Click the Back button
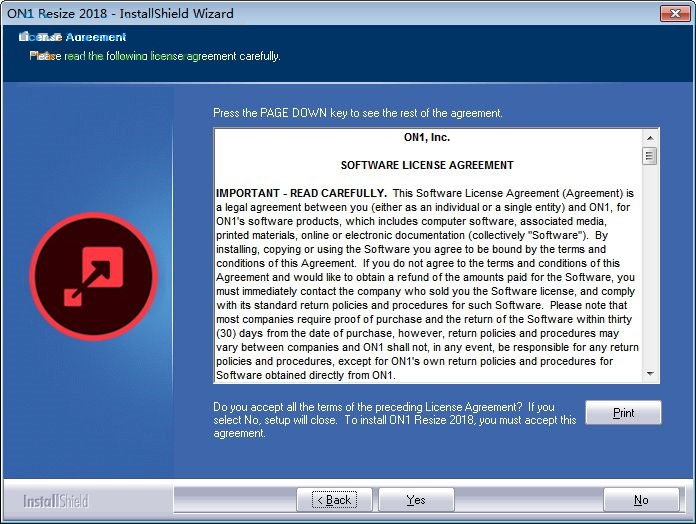 (334, 500)
